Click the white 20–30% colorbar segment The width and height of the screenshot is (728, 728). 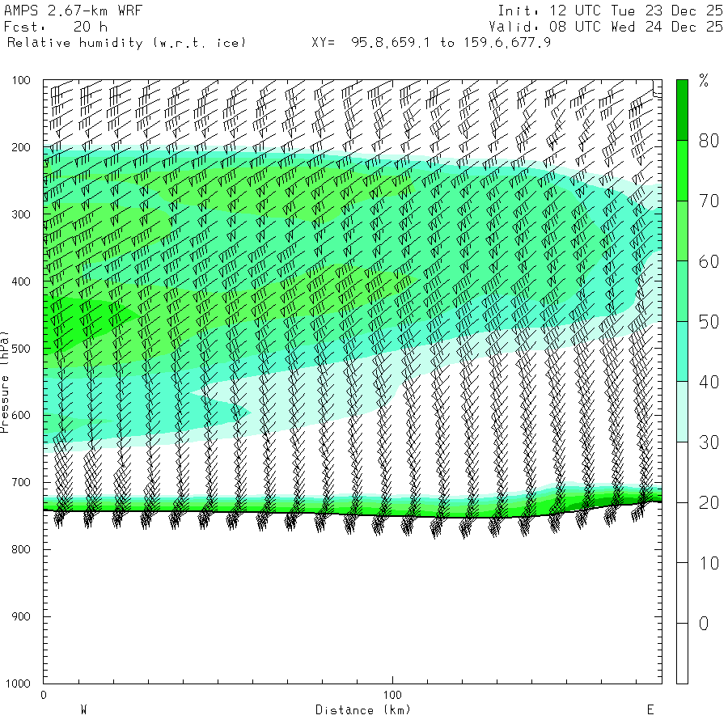[682, 472]
